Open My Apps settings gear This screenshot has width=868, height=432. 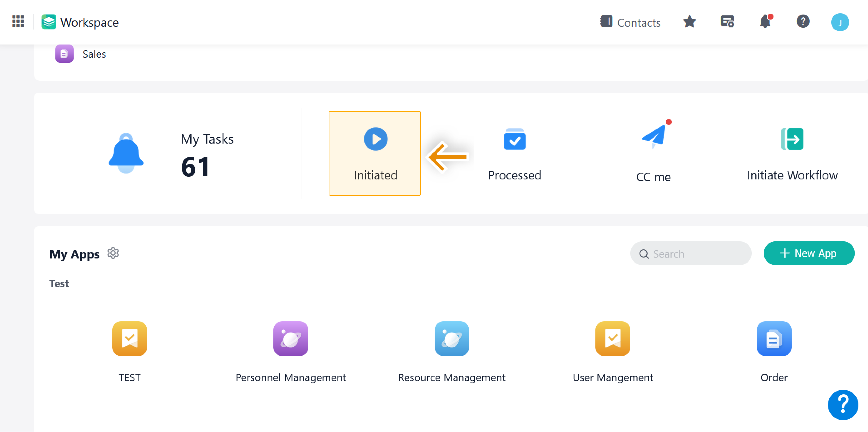click(113, 253)
